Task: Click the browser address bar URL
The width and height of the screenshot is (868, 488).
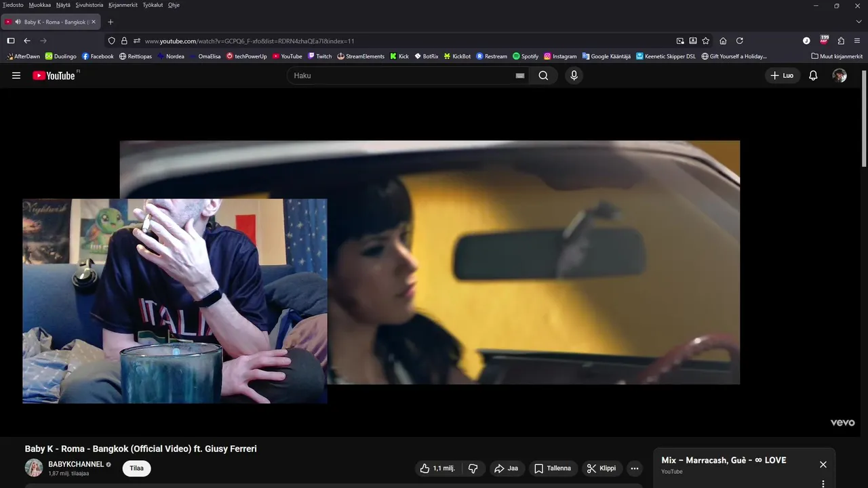Action: point(250,41)
